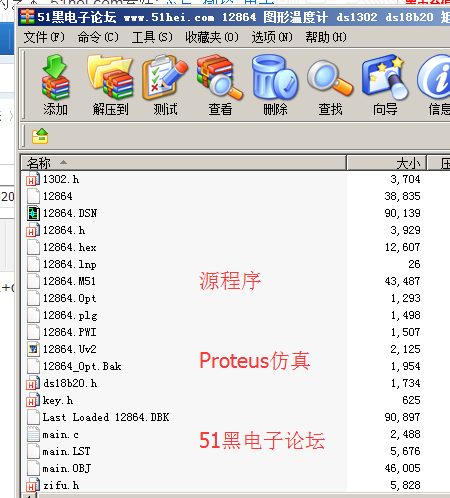Sort files by 名称 column header
Image resolution: width=450 pixels, height=498 pixels.
pos(184,163)
